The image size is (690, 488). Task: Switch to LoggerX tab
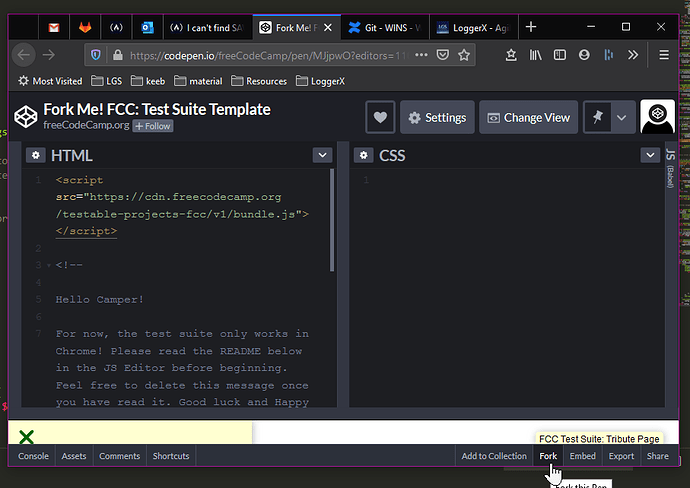(473, 28)
